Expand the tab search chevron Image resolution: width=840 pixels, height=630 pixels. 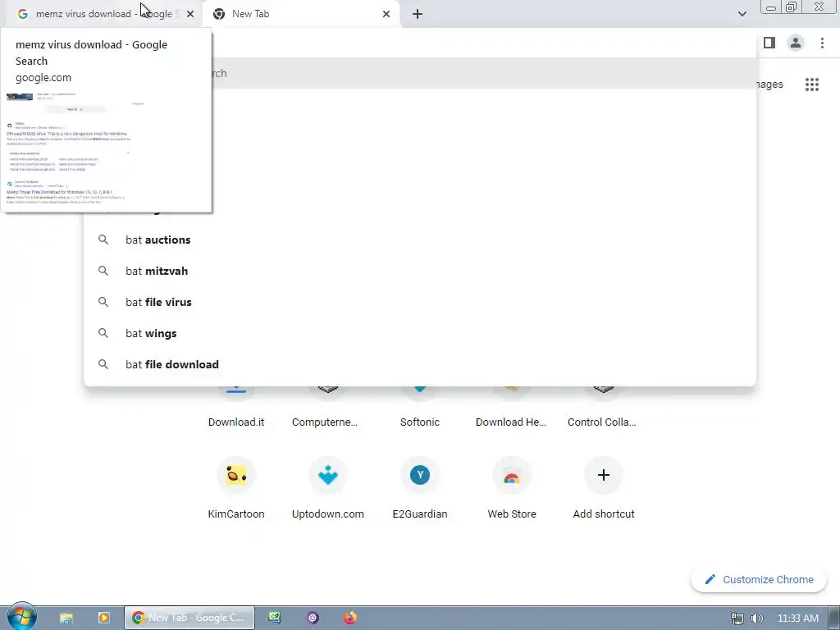[x=742, y=14]
